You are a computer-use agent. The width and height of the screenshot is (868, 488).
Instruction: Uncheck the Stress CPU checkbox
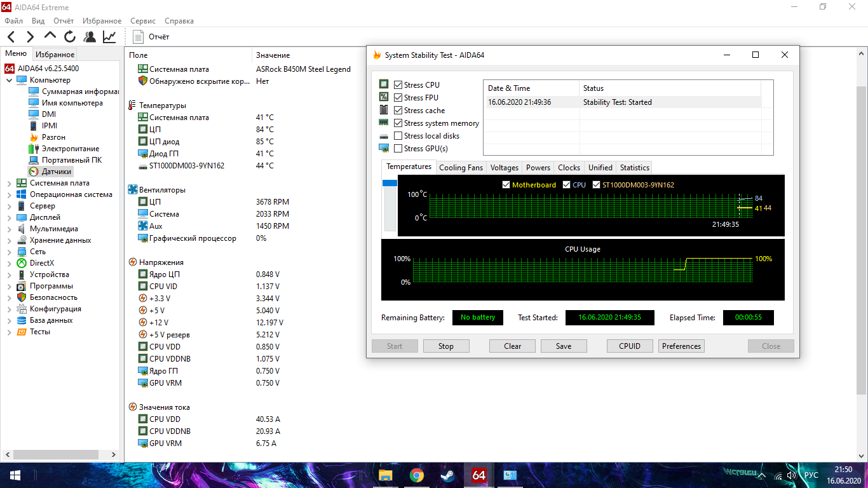pyautogui.click(x=398, y=85)
